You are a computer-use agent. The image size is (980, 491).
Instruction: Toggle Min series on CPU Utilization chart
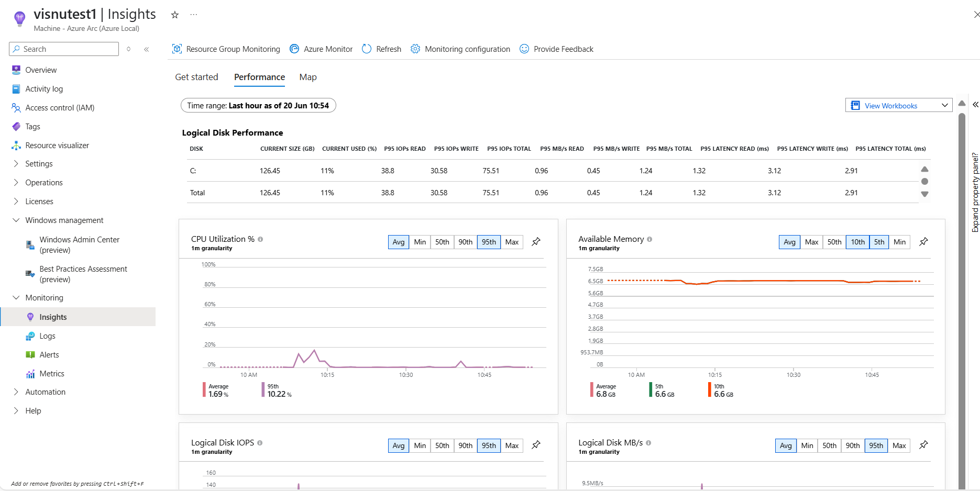click(420, 242)
